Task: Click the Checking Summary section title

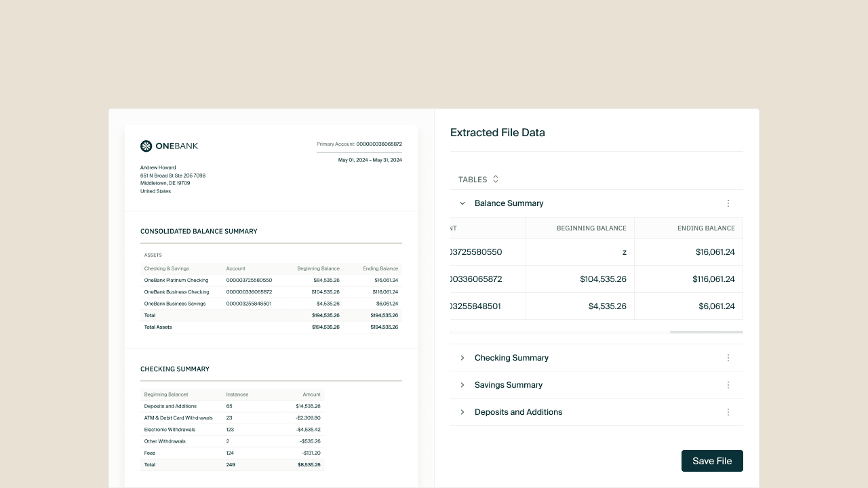Action: [511, 358]
